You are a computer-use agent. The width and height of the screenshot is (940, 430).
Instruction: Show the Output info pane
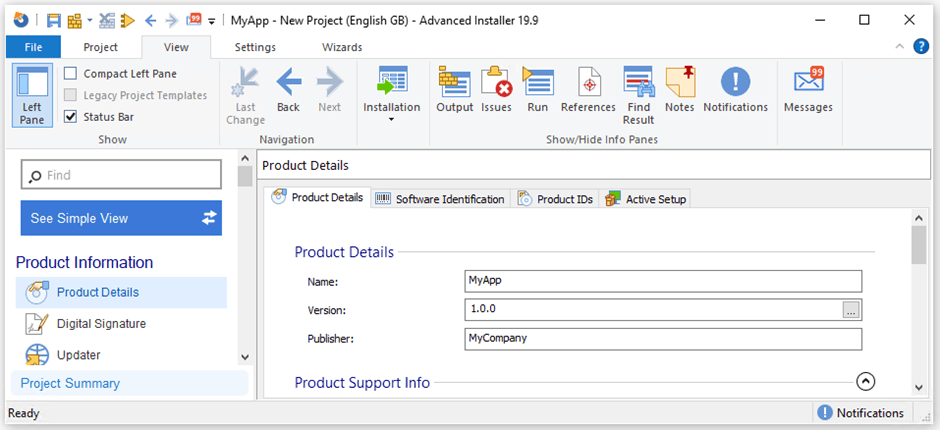[454, 90]
